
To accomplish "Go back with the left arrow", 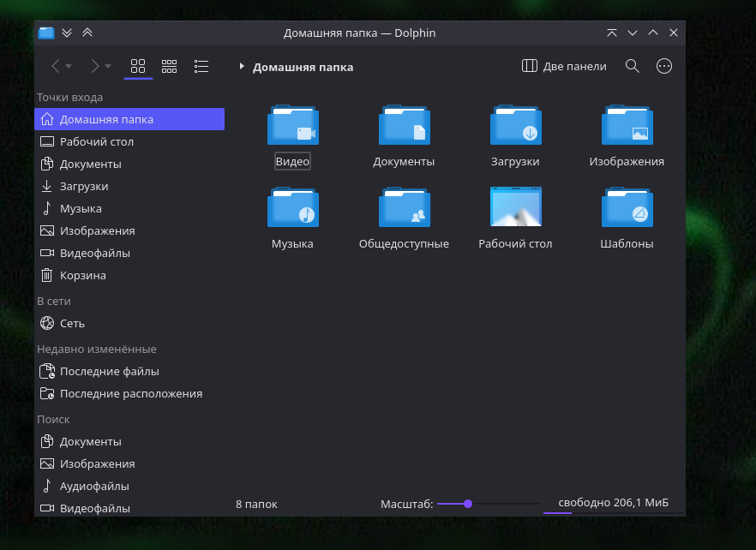I will (x=56, y=66).
